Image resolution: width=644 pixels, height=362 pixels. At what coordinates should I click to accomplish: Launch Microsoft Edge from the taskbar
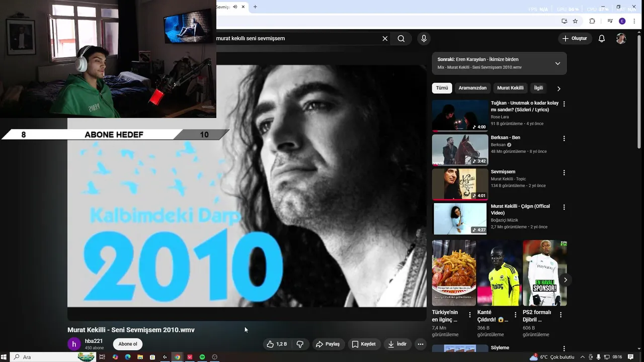(128, 357)
